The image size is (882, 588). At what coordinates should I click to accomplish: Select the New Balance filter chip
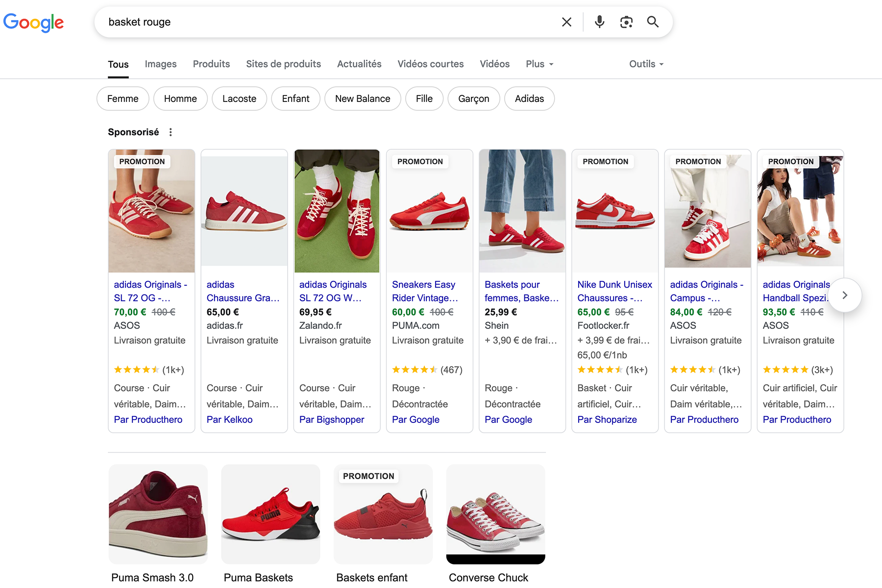tap(363, 99)
